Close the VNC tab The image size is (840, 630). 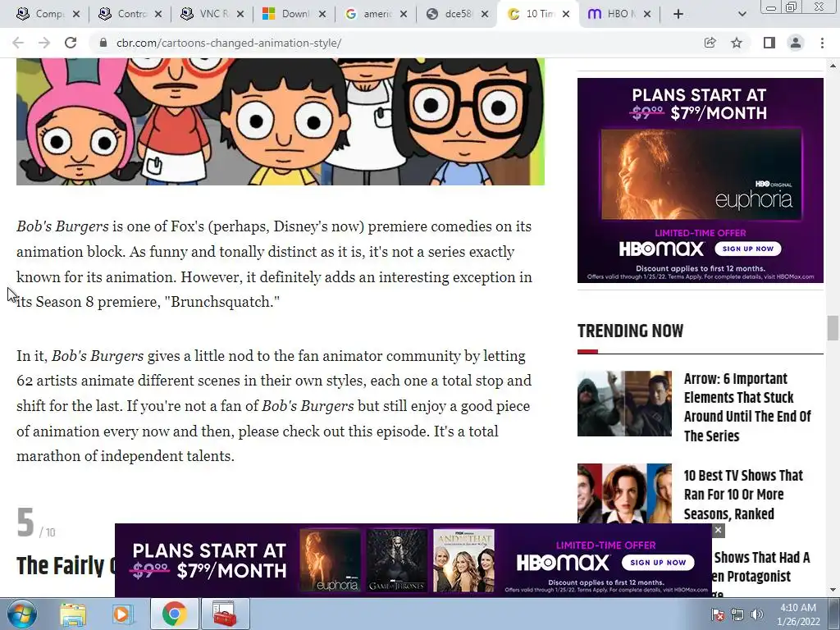[x=240, y=14]
